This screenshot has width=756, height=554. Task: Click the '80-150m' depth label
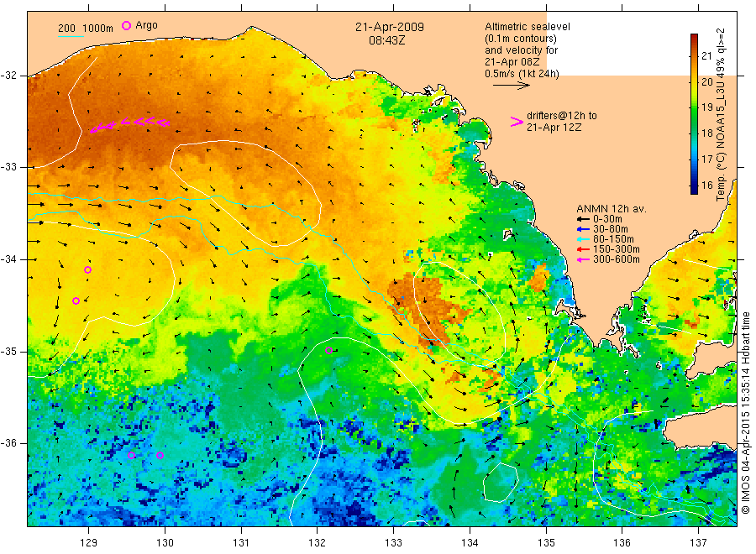613,239
